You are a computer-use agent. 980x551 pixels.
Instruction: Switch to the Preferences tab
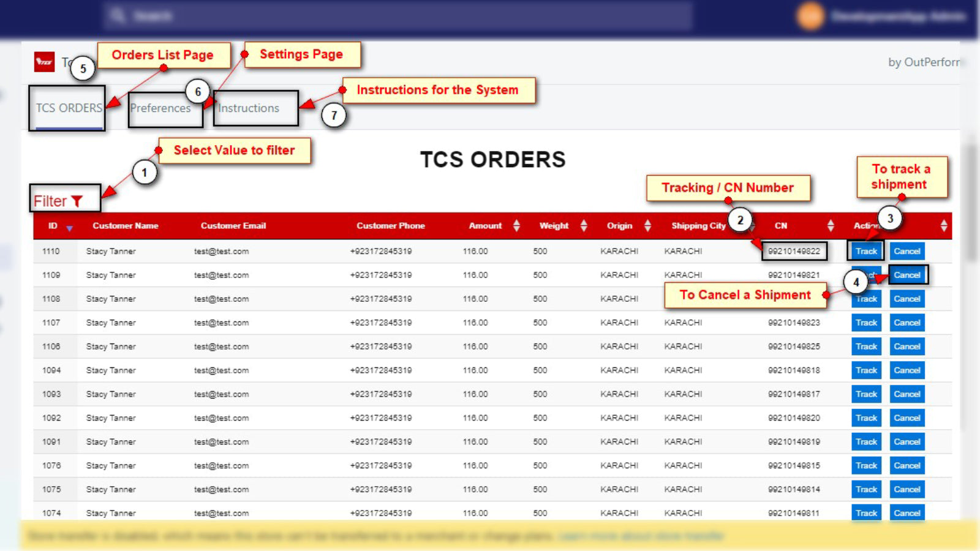pyautogui.click(x=160, y=108)
